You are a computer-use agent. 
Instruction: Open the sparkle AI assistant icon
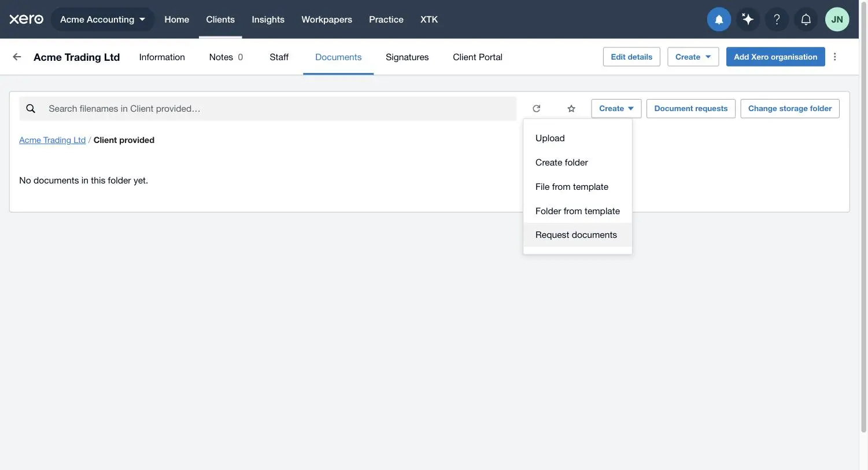[748, 19]
